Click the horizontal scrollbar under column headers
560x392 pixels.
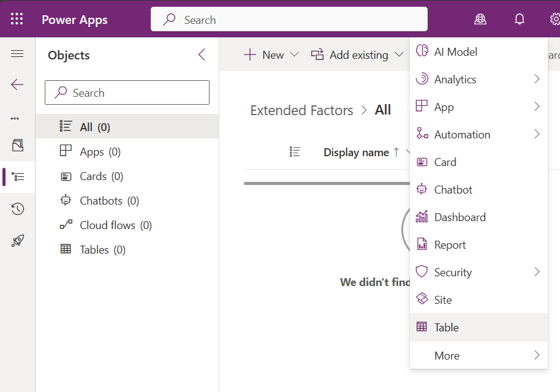click(327, 184)
